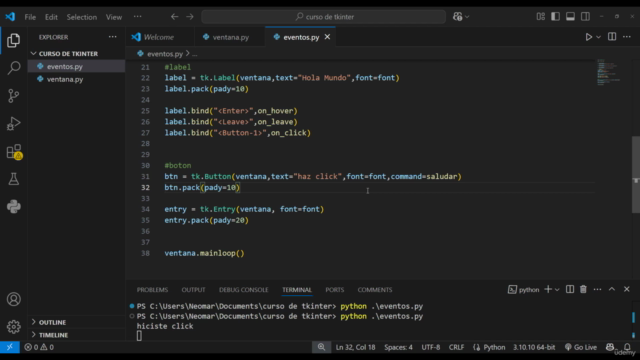Expand the OUTLINE section
Screen dimensions: 640x360
click(52, 322)
